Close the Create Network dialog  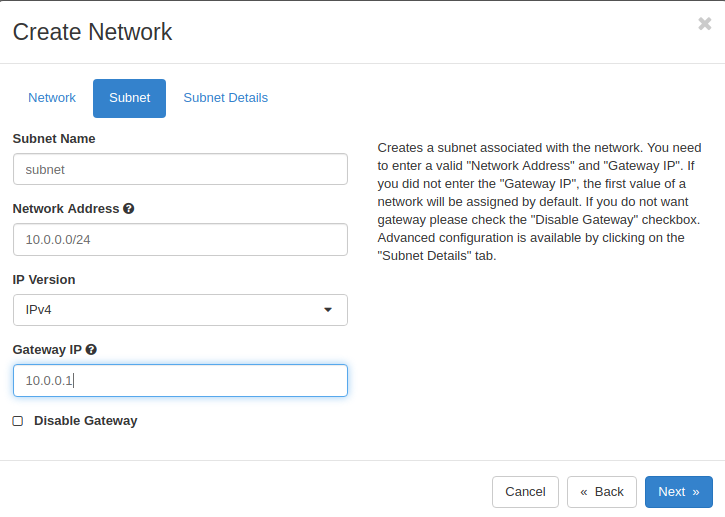click(x=705, y=24)
